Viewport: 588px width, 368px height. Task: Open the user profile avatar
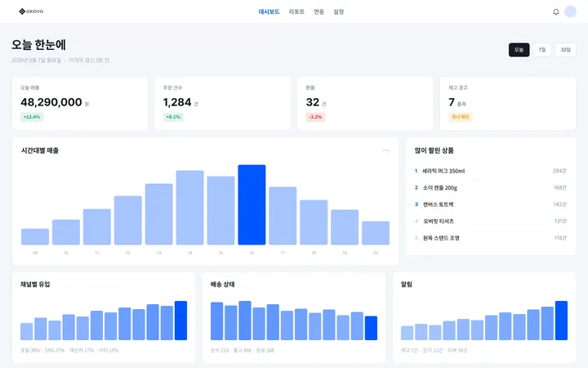pos(570,11)
